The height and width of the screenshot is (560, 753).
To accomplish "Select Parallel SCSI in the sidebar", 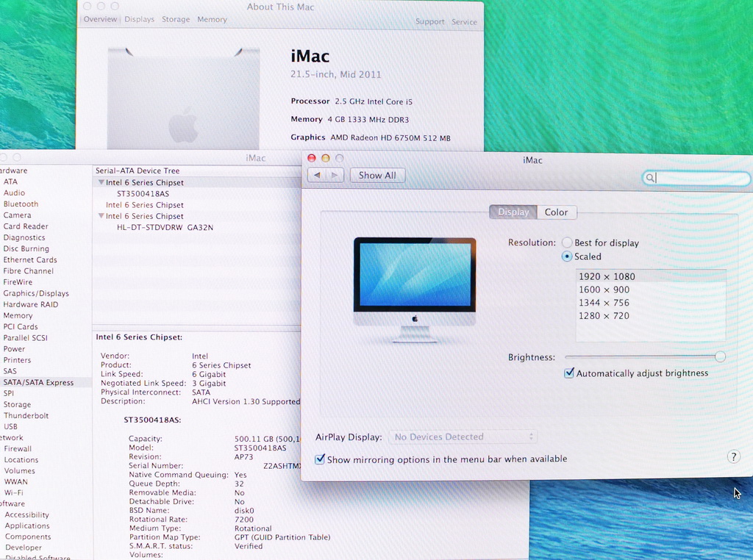I will (x=25, y=338).
